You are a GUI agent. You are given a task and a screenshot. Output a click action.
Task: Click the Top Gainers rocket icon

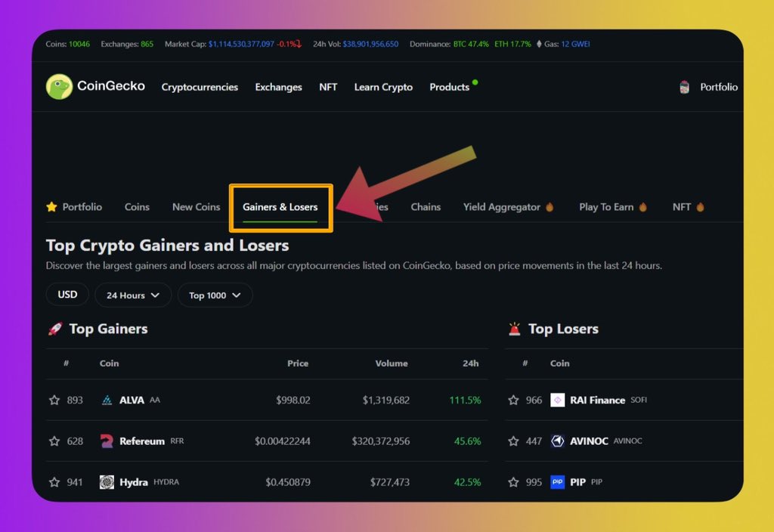pyautogui.click(x=54, y=329)
